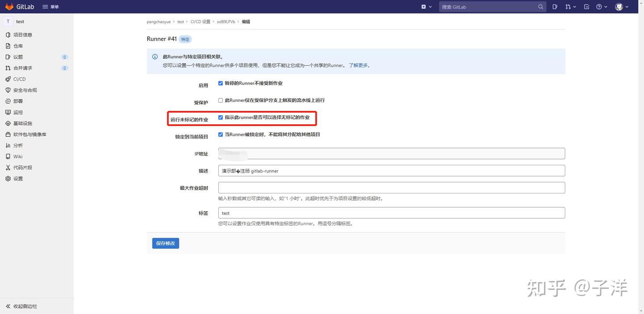Expand the chevron next to merge requests icon

click(x=575, y=7)
